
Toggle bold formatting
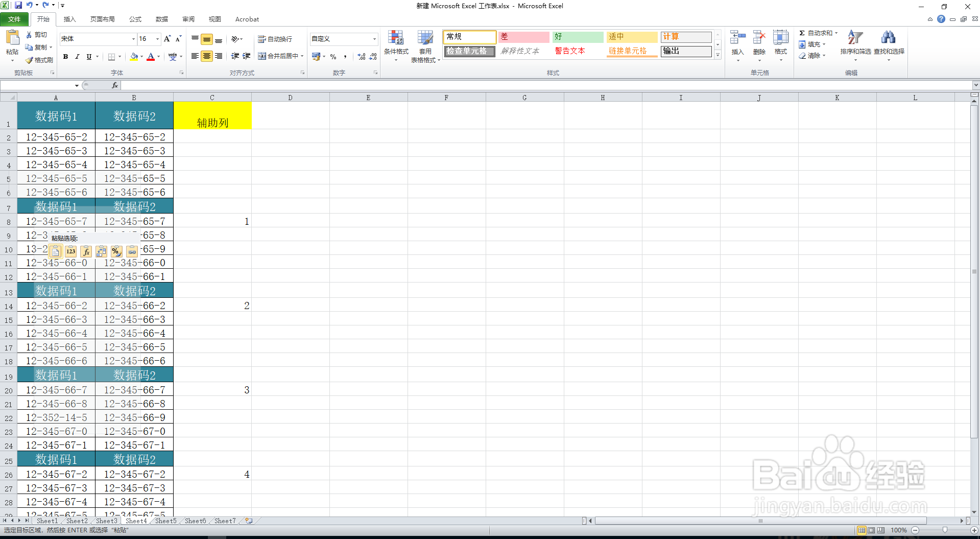click(x=65, y=57)
